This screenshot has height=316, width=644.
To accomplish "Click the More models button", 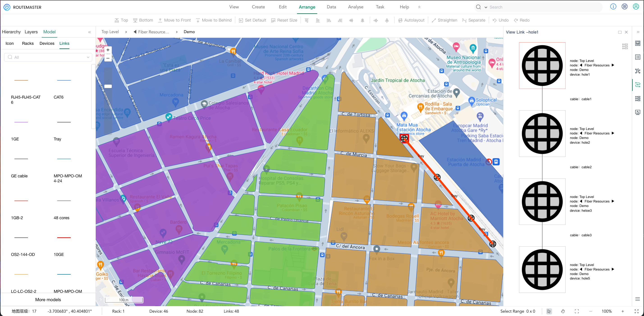I will (x=48, y=300).
